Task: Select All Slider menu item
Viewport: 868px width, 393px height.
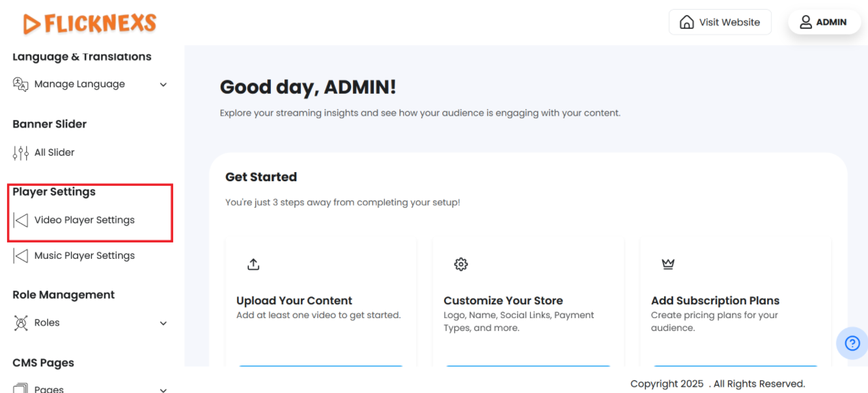Action: click(x=54, y=153)
